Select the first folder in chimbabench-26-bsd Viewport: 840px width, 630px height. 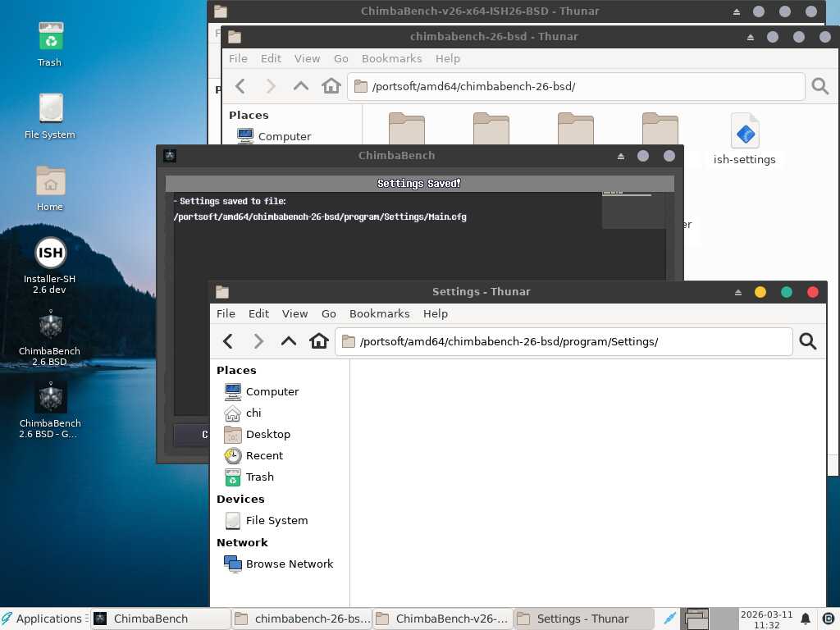[x=407, y=129]
